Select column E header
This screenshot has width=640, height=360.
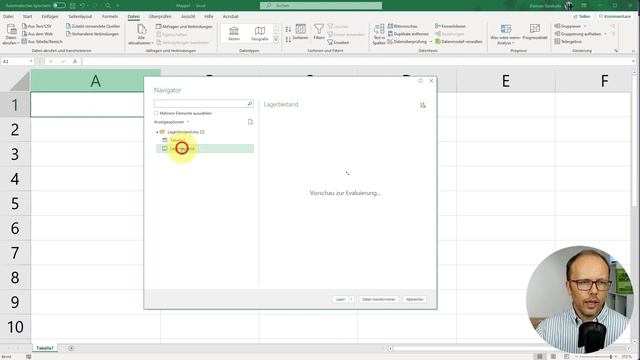coord(506,81)
